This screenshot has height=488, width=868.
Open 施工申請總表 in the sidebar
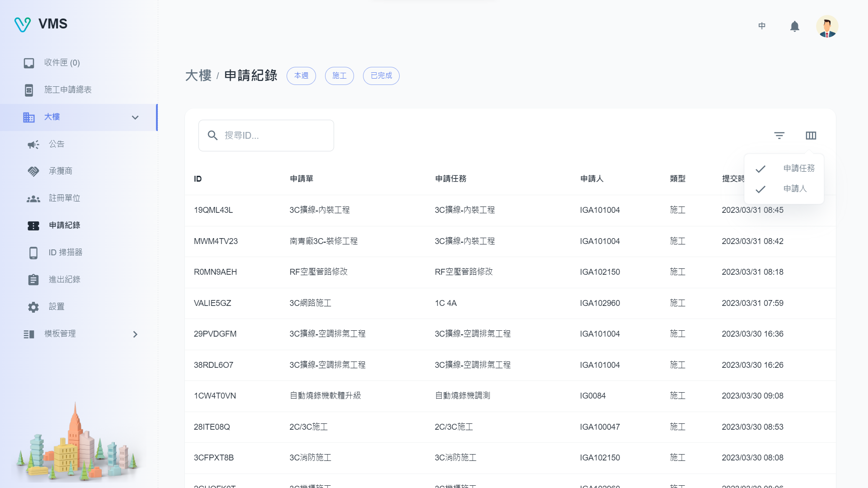pyautogui.click(x=68, y=90)
